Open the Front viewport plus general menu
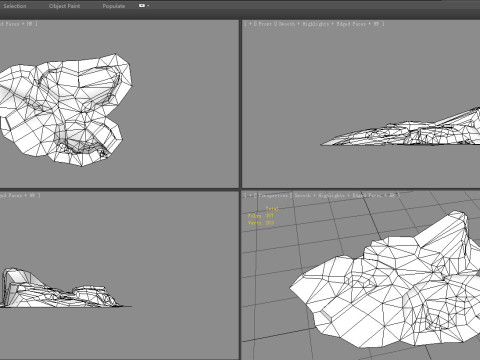This screenshot has height=360, width=480. click(250, 24)
